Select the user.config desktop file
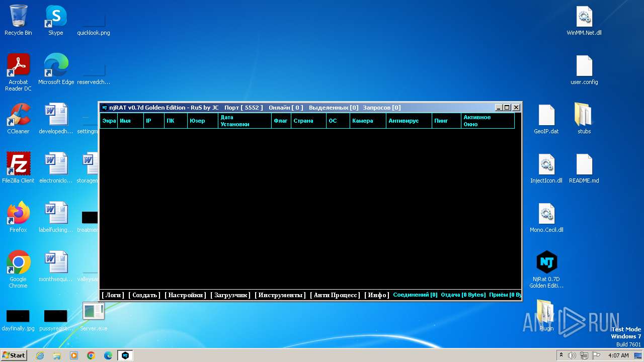The width and height of the screenshot is (644, 362). click(x=584, y=69)
